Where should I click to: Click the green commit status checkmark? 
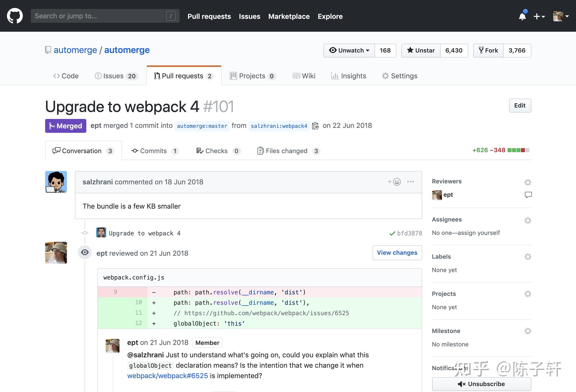pyautogui.click(x=392, y=233)
